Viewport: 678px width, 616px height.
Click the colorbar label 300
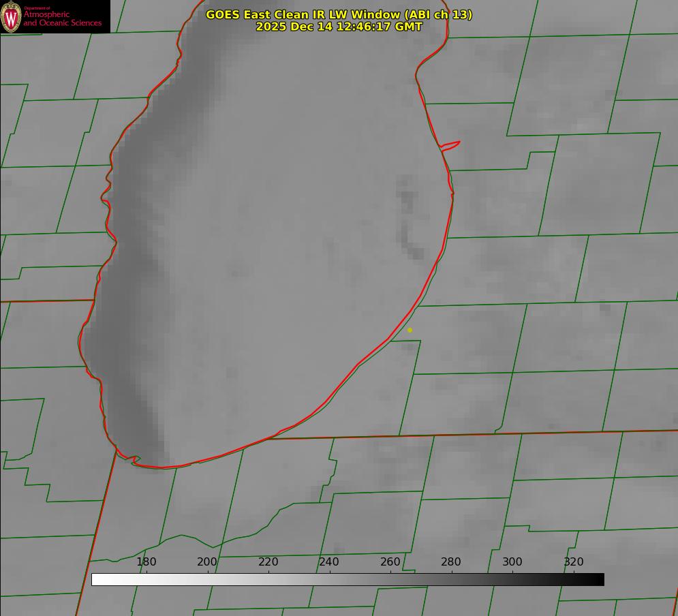point(512,561)
